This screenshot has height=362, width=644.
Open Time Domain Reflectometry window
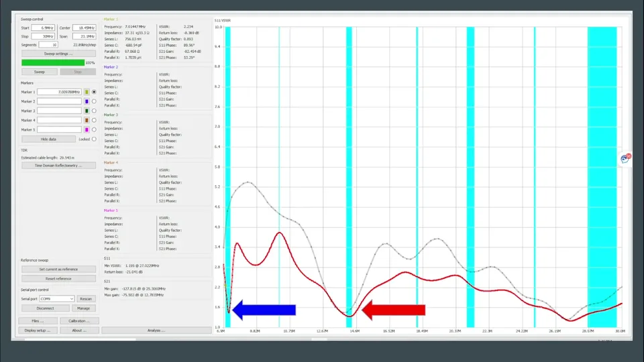click(x=58, y=166)
